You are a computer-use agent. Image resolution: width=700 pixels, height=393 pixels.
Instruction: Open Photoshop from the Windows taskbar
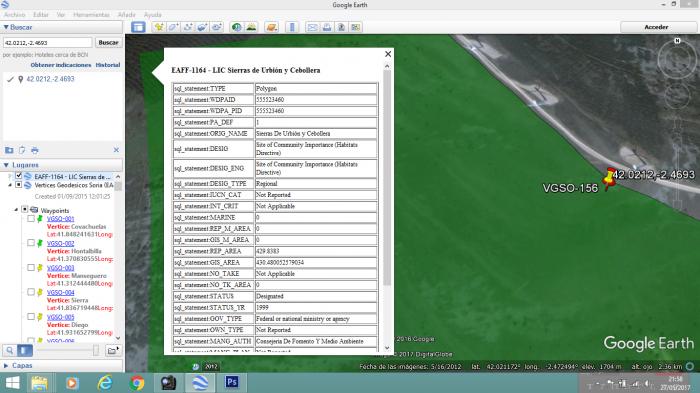coord(232,382)
